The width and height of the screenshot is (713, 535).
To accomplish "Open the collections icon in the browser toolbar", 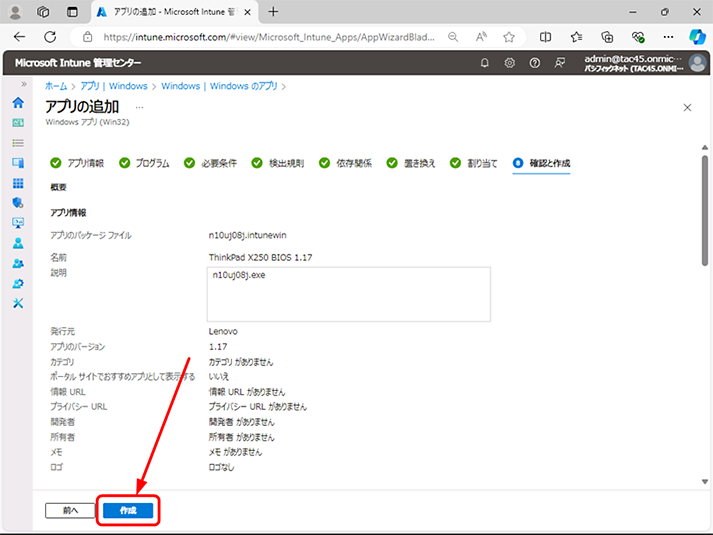I will pyautogui.click(x=607, y=37).
